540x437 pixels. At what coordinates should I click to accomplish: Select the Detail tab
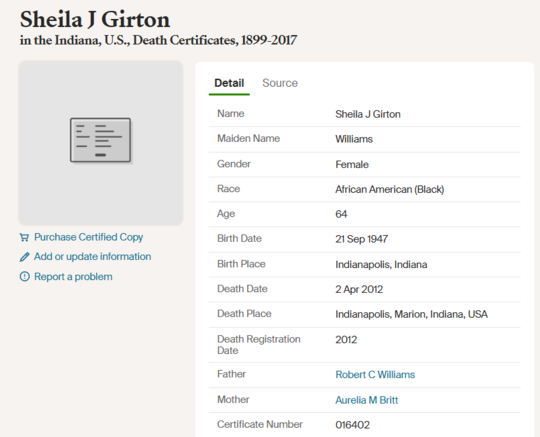[x=229, y=83]
